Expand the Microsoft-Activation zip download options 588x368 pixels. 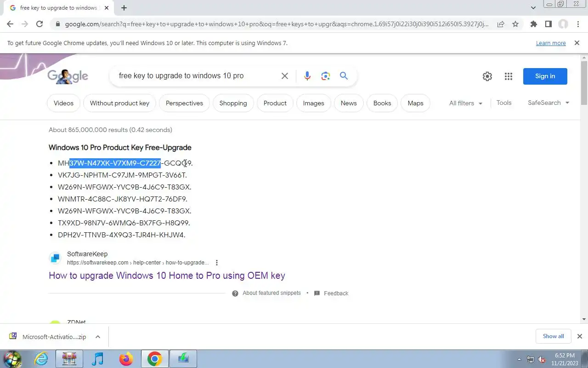(x=98, y=337)
